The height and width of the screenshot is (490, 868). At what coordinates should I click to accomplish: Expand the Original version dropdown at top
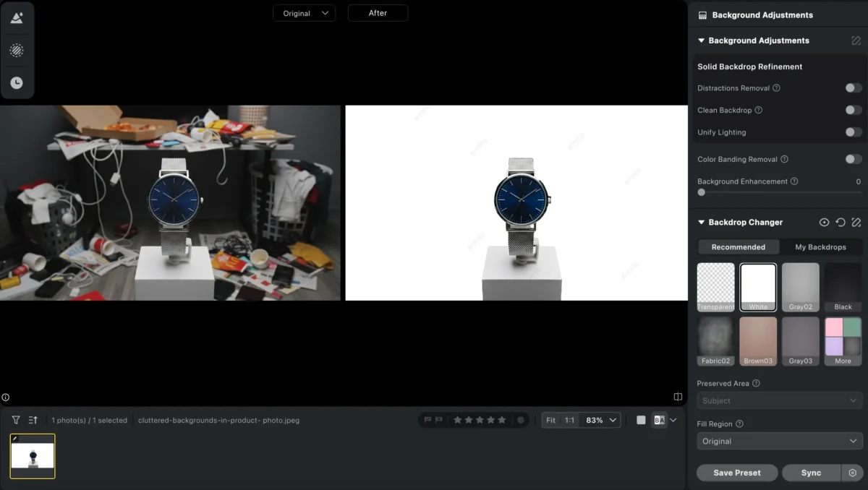click(x=304, y=12)
